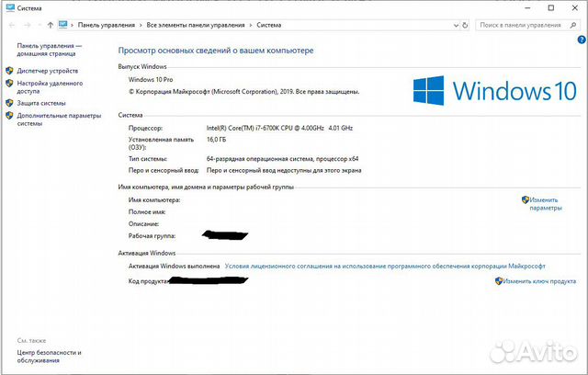Maximize the System window
The width and height of the screenshot is (588, 375).
point(551,8)
